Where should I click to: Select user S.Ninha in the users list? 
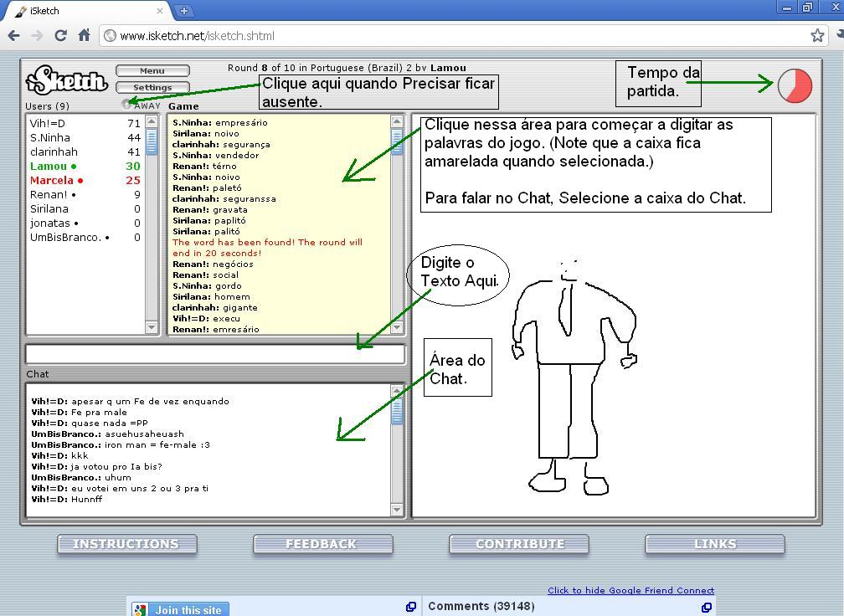(85, 138)
